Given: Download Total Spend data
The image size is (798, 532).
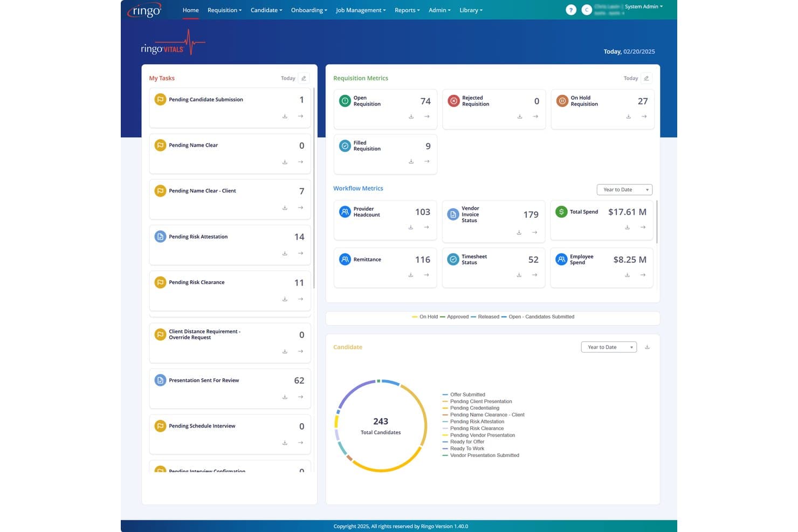Looking at the screenshot, I should (x=627, y=227).
